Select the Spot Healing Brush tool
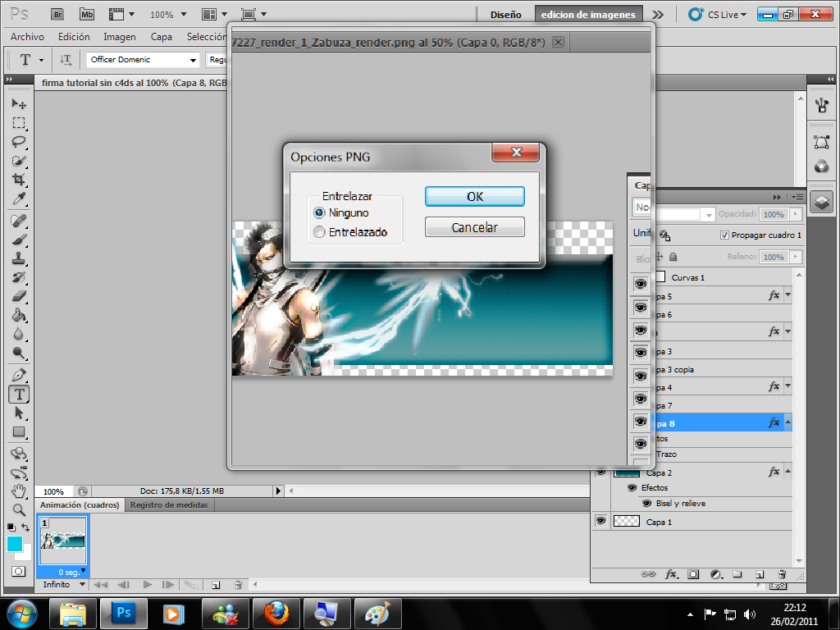 click(19, 220)
